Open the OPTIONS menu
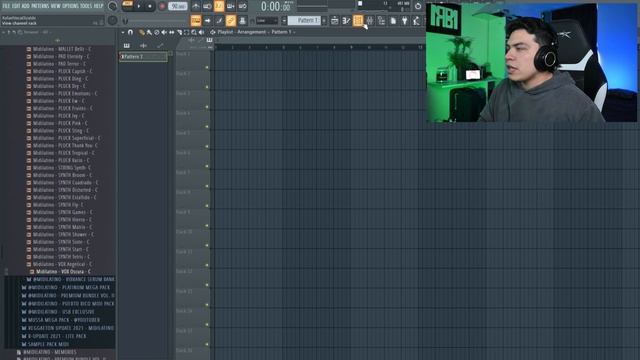 70,6
